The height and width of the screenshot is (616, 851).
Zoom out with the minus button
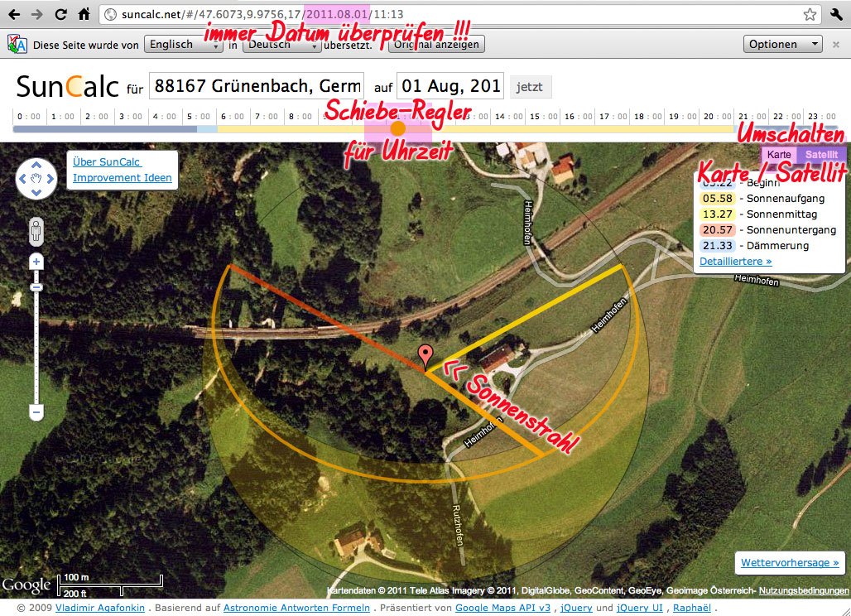36,412
